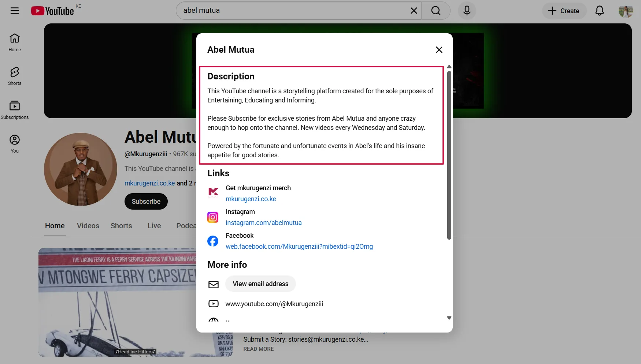This screenshot has height=364, width=641.
Task: Switch to the Live tab
Action: click(154, 226)
